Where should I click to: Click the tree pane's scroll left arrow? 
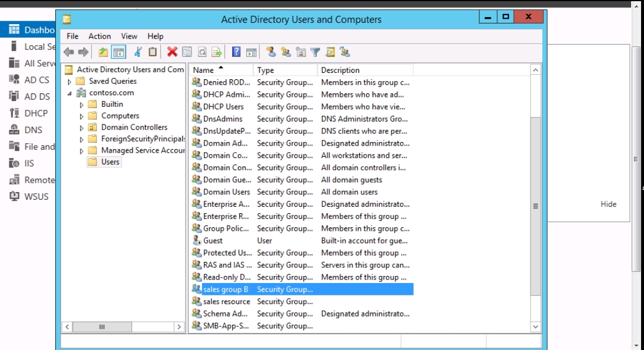tap(68, 327)
